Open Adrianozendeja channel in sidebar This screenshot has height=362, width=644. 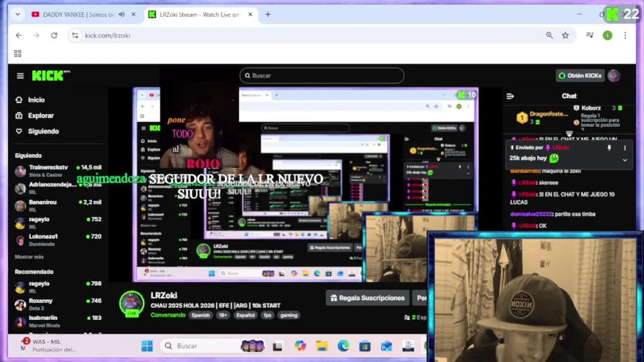coord(58,188)
